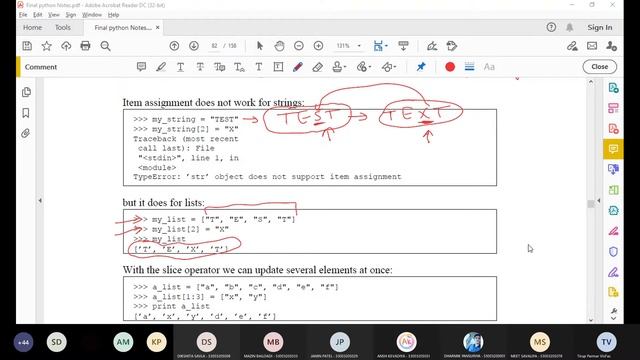This screenshot has width=640, height=360.
Task: Add a sticky note comment
Action: (x=141, y=67)
